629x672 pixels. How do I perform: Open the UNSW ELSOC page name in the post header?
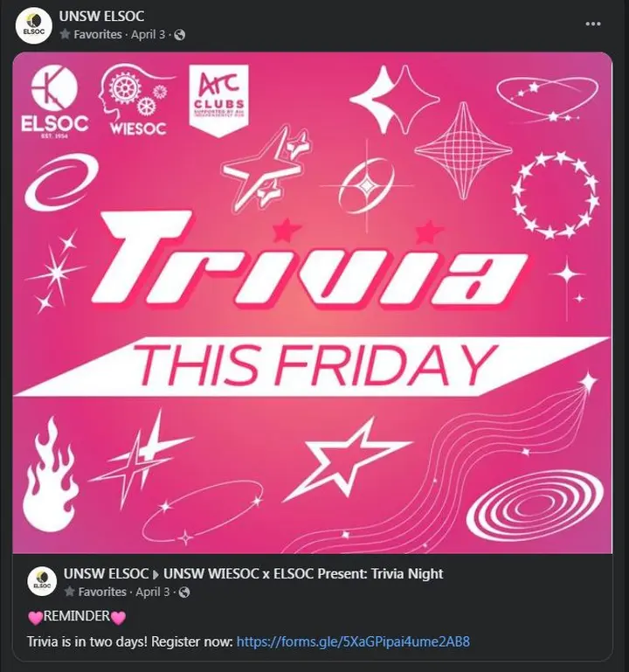tap(101, 16)
